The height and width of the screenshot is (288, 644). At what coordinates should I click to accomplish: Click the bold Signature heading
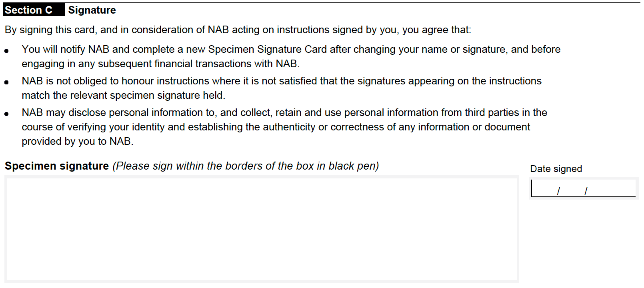92,10
